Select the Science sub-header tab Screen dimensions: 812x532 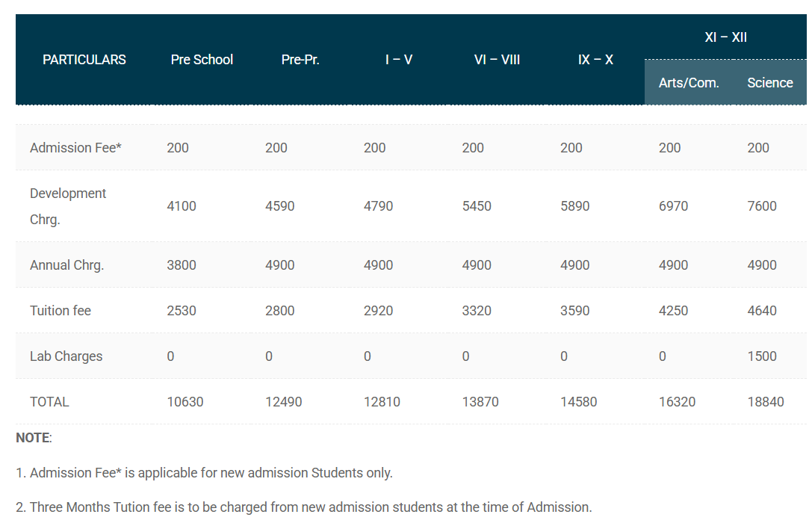(770, 83)
